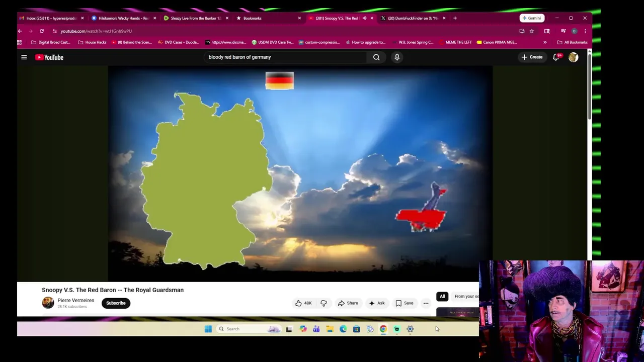Screen dimensions: 644x362
Task: Open the All Bookmarks folder
Action: tap(573, 42)
